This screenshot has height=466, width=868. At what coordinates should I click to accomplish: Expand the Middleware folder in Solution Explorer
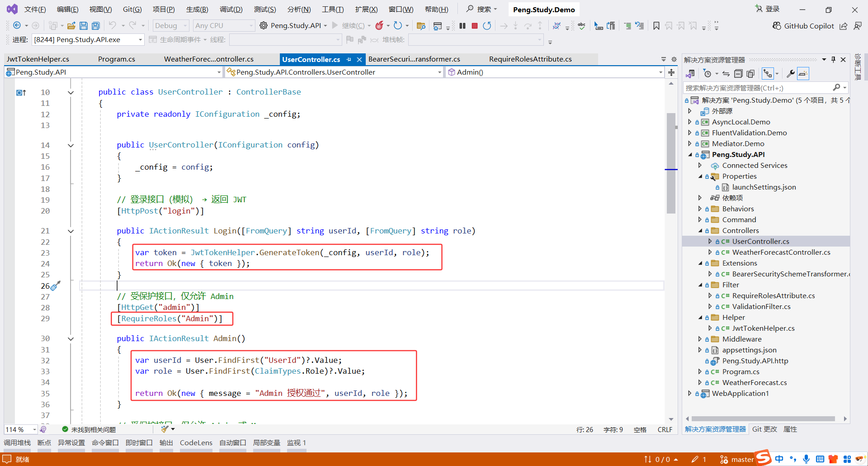tap(700, 339)
